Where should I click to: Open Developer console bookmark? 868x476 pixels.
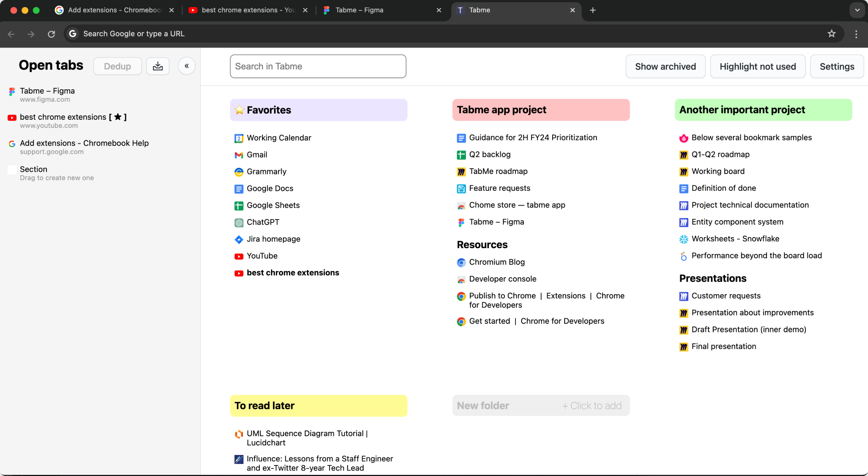(x=503, y=279)
